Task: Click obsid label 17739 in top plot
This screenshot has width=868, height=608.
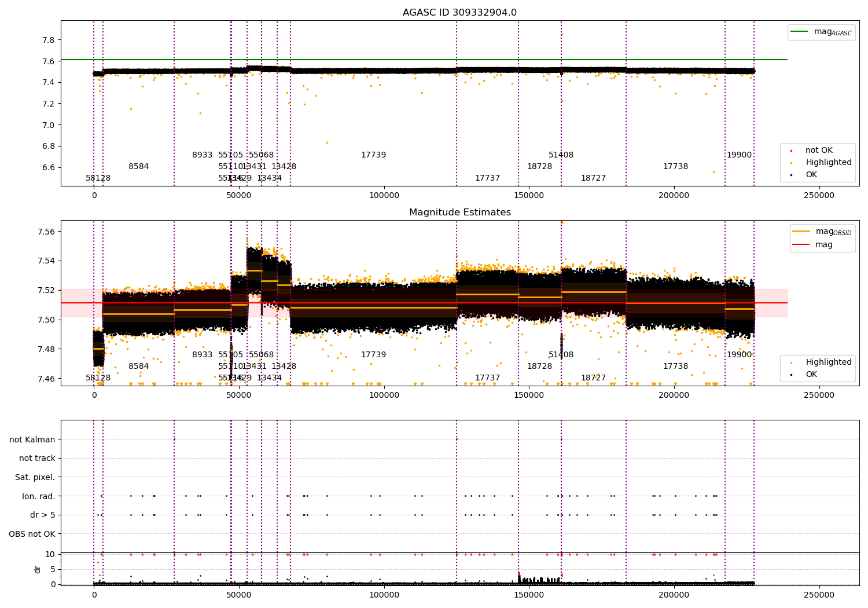Action: 374,155
